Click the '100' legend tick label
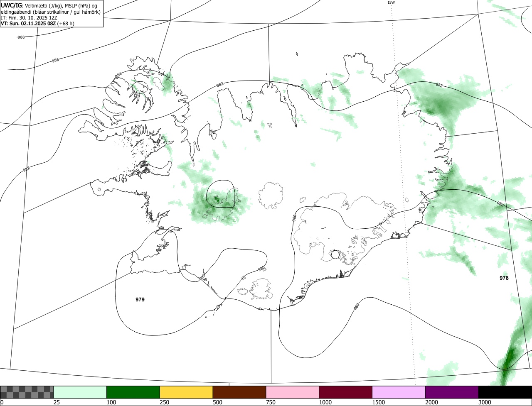 pyautogui.click(x=111, y=402)
